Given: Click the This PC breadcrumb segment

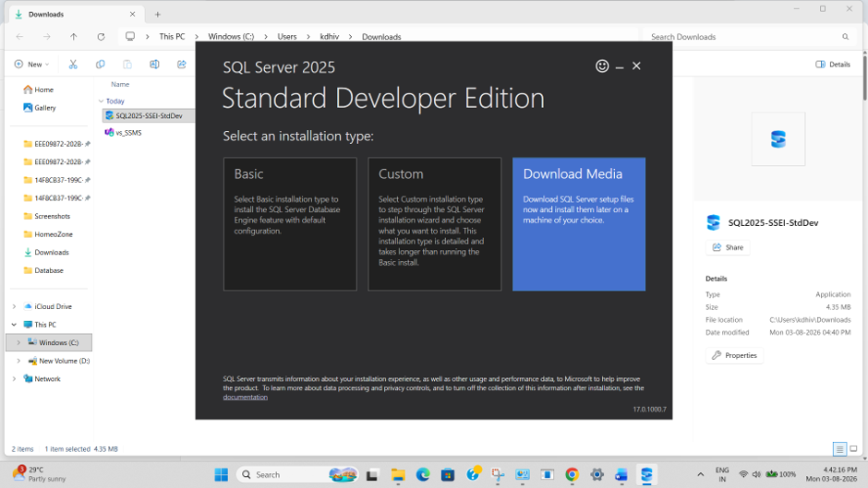Looking at the screenshot, I should click(172, 37).
